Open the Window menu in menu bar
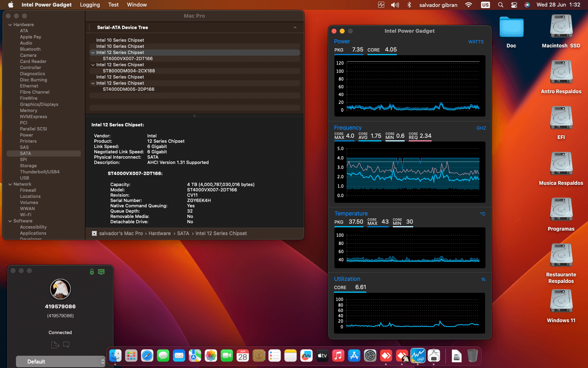 (137, 5)
